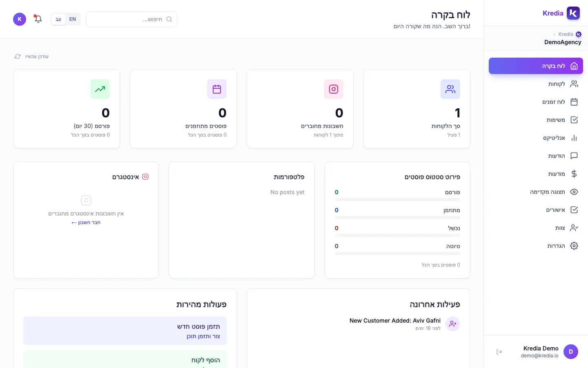Viewport: 588px width, 368px height.
Task: Click the trending arrow icon on the פורסם card
Action: [100, 89]
